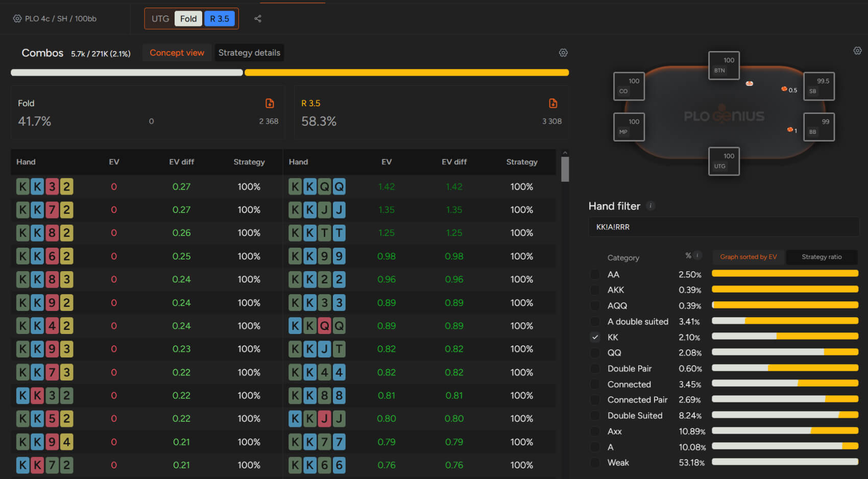Enable the AA category checkbox

click(x=595, y=275)
